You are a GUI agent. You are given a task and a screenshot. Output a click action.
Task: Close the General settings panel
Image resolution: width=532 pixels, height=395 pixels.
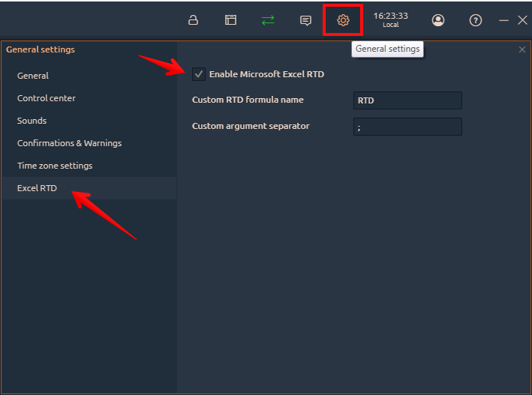pyautogui.click(x=522, y=49)
